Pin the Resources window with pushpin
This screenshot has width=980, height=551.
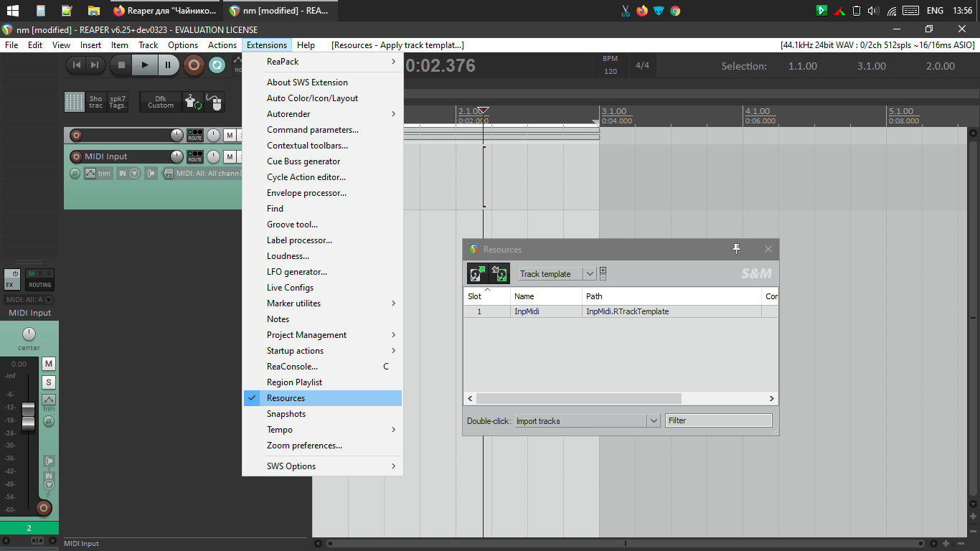(736, 249)
